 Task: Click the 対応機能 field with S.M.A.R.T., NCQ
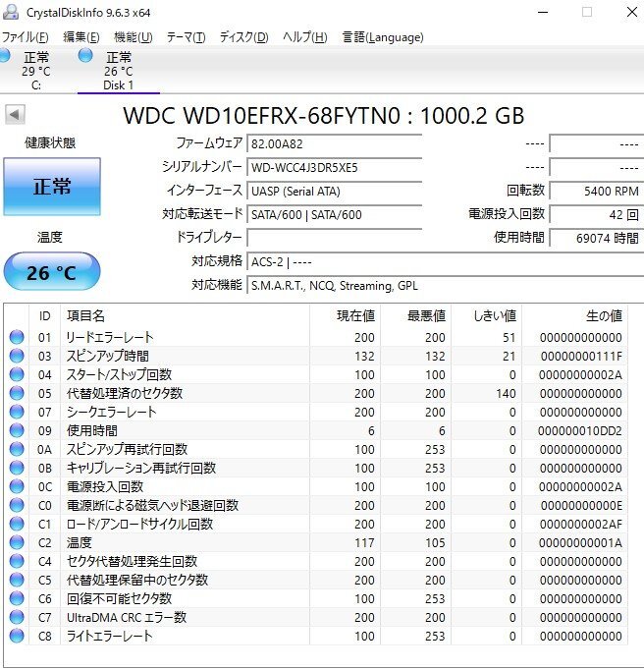pyautogui.click(x=446, y=285)
